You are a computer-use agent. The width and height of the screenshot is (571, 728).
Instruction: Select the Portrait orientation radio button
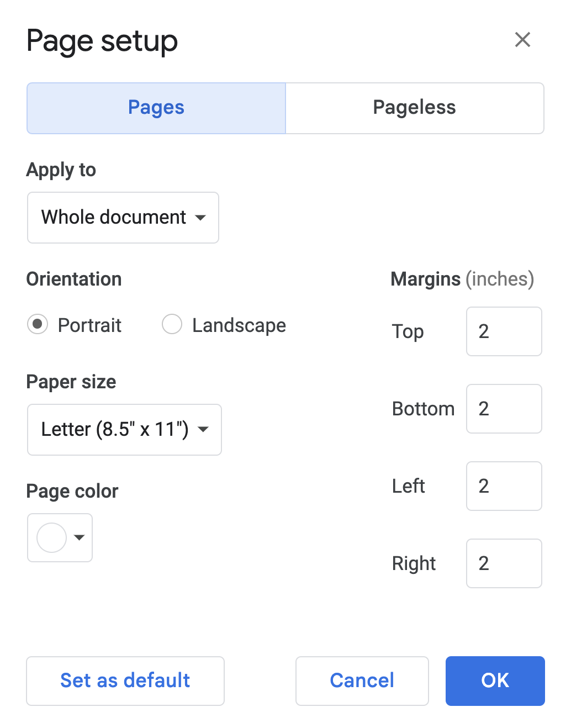[38, 324]
